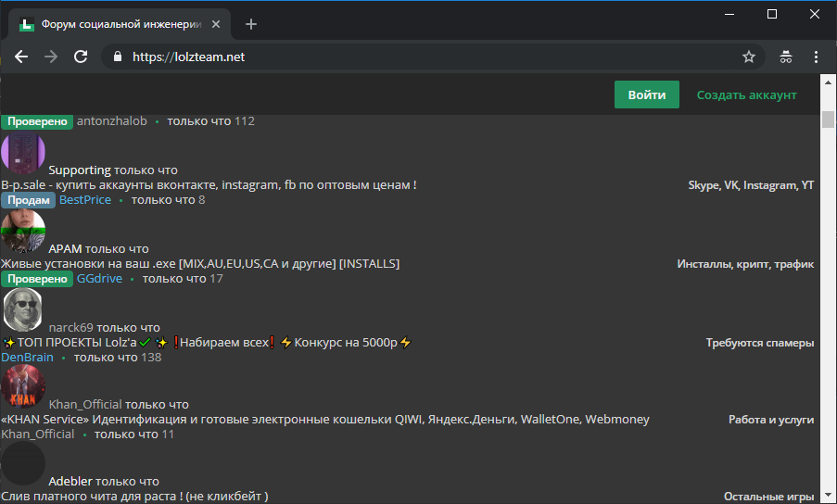Click the green Войти button
This screenshot has height=504, width=837.
(x=646, y=94)
